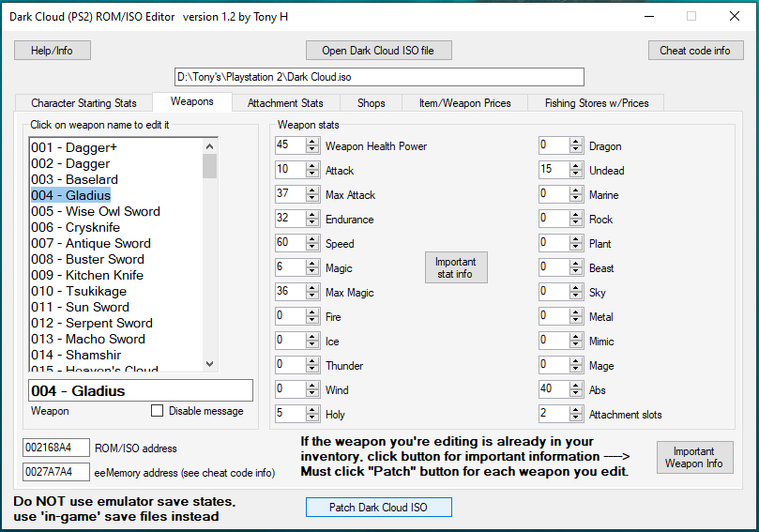Click the Mimic value field

coord(554,340)
